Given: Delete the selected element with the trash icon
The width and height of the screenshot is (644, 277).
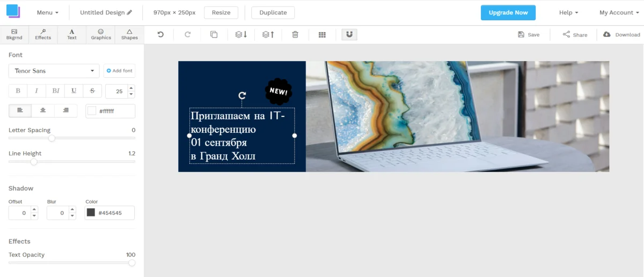Looking at the screenshot, I should 295,34.
